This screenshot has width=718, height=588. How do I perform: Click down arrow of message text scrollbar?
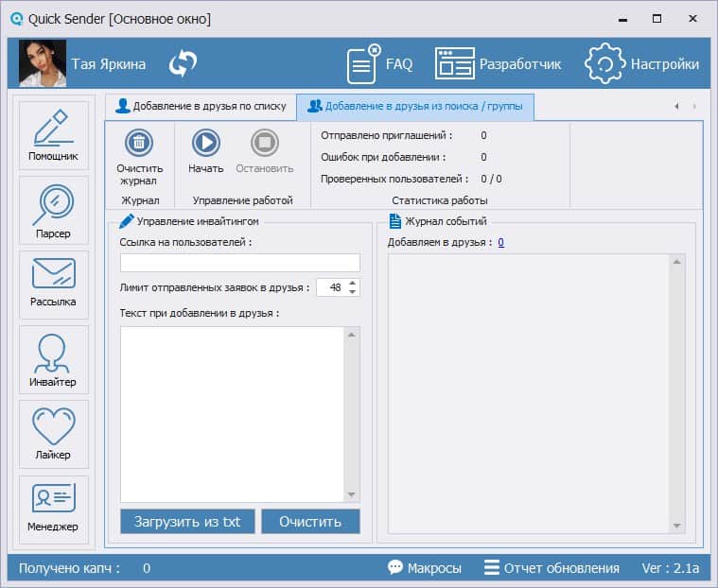352,494
